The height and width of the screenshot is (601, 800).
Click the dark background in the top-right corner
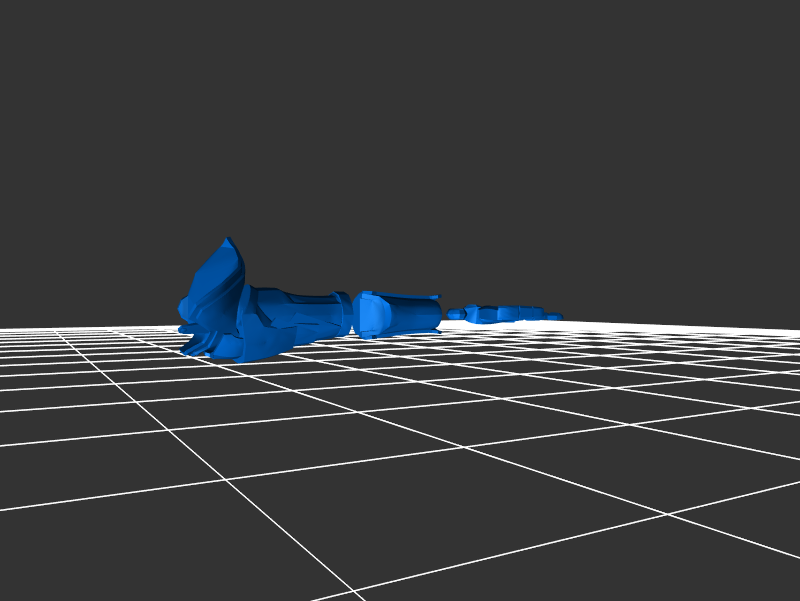coord(760,40)
